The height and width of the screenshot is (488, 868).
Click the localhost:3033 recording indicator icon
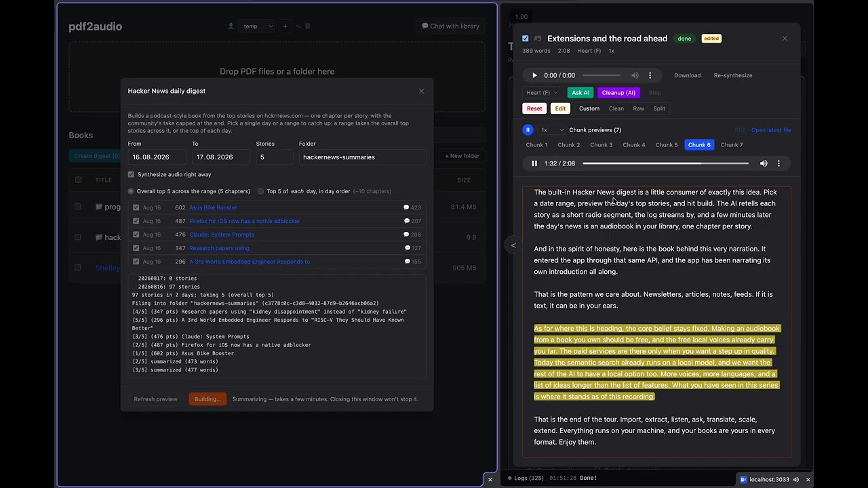coord(743,479)
